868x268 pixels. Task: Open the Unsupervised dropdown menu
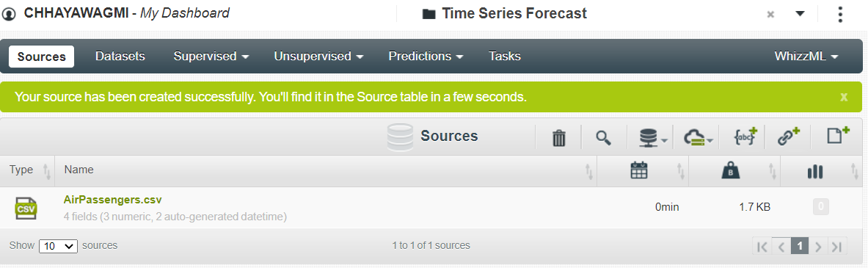point(318,56)
